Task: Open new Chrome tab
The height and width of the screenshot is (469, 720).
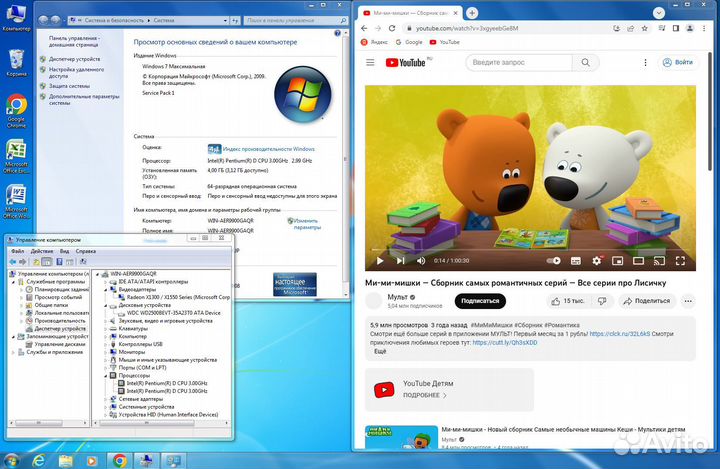Action: (x=472, y=13)
